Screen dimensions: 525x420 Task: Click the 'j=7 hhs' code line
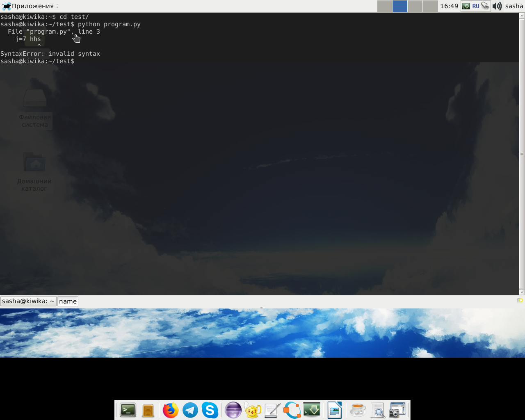(x=28, y=39)
